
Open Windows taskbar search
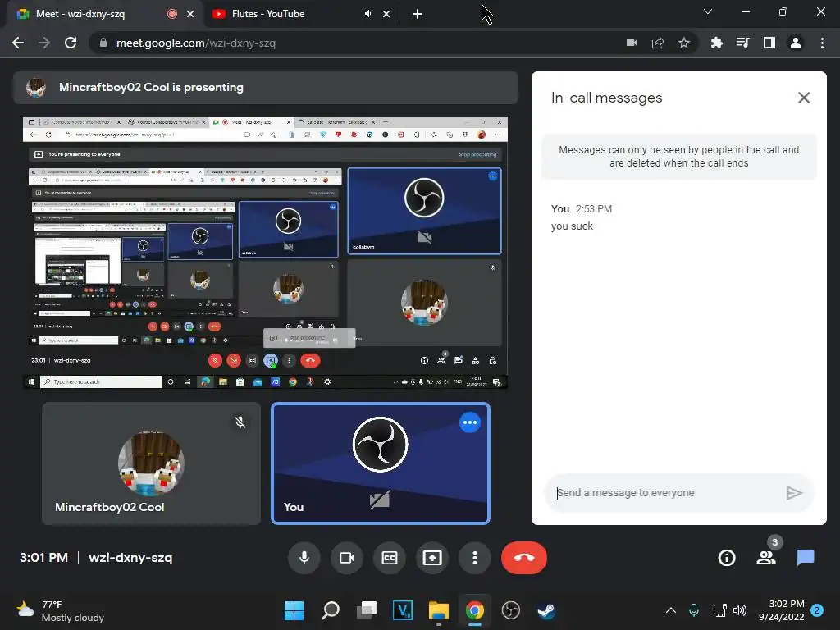330,610
